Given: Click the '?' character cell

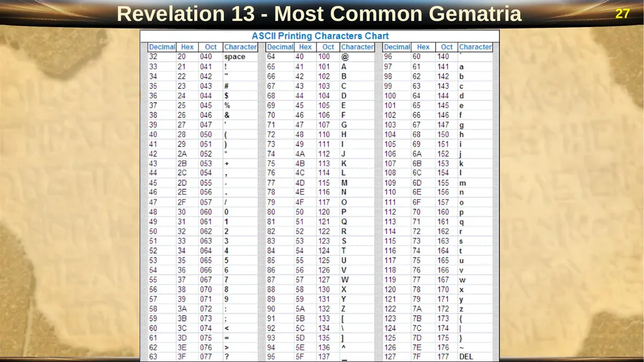Looking at the screenshot, I should pyautogui.click(x=226, y=357).
